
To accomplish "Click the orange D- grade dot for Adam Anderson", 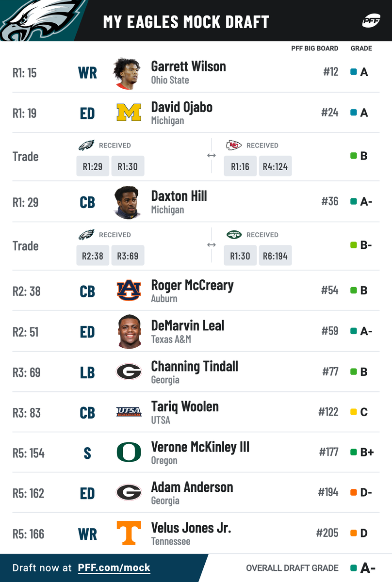I will pyautogui.click(x=354, y=493).
